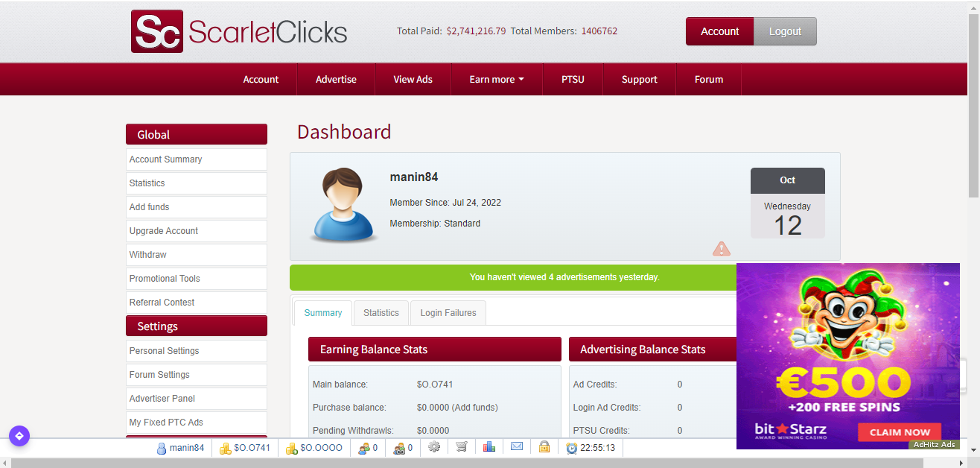This screenshot has width=980, height=468.
Task: Click the clock showing 22:55:13
Action: 591,448
